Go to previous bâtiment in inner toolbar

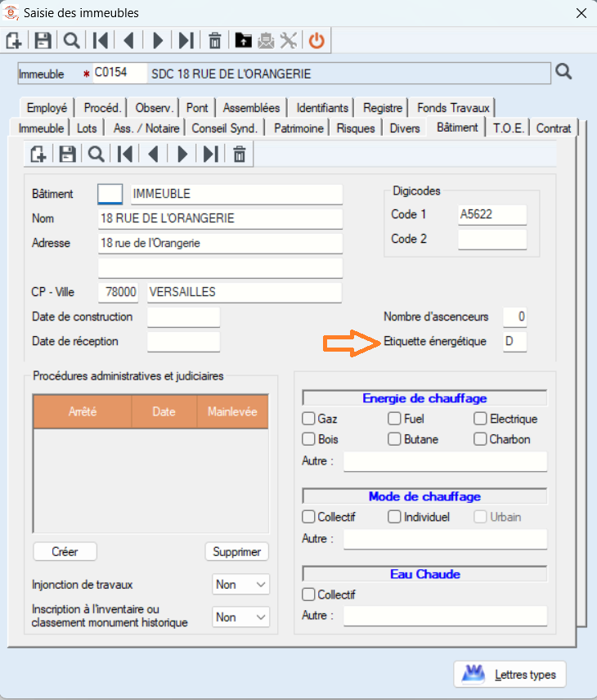point(154,155)
